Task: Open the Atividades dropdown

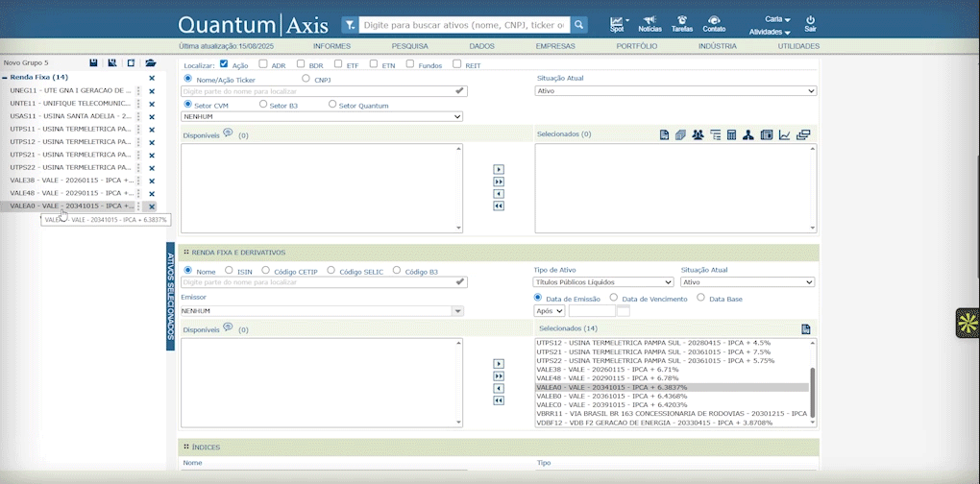Action: tap(770, 32)
